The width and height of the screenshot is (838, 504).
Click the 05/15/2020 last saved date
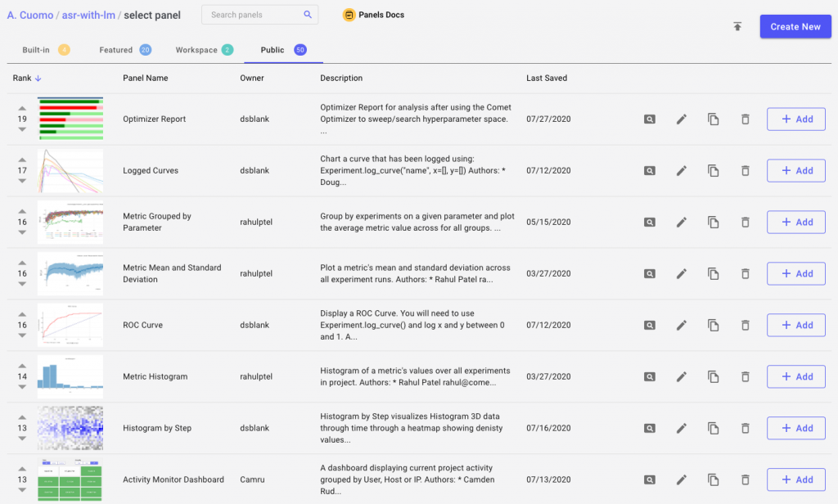[x=548, y=223]
